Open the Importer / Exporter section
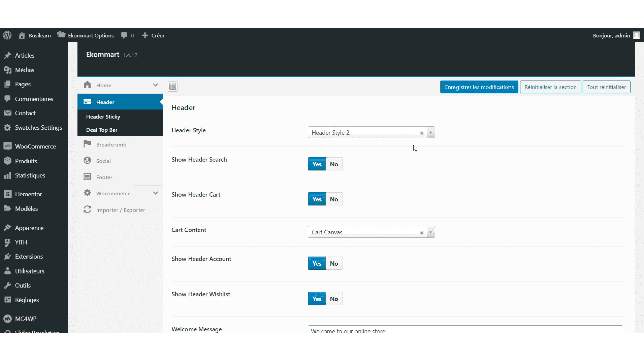644x362 pixels. (120, 210)
